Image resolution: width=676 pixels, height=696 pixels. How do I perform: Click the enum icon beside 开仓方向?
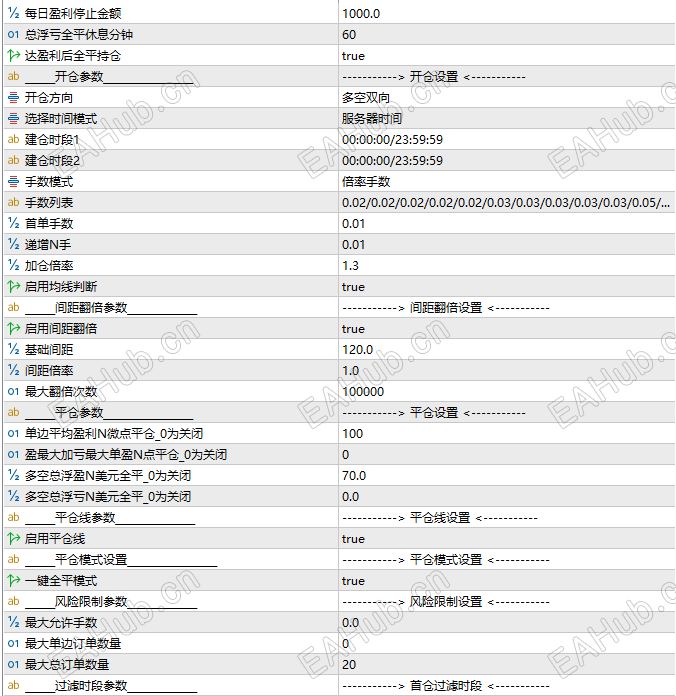13,98
